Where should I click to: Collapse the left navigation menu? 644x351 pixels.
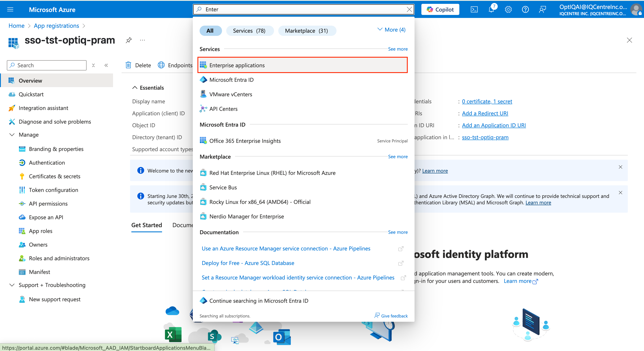(106, 65)
